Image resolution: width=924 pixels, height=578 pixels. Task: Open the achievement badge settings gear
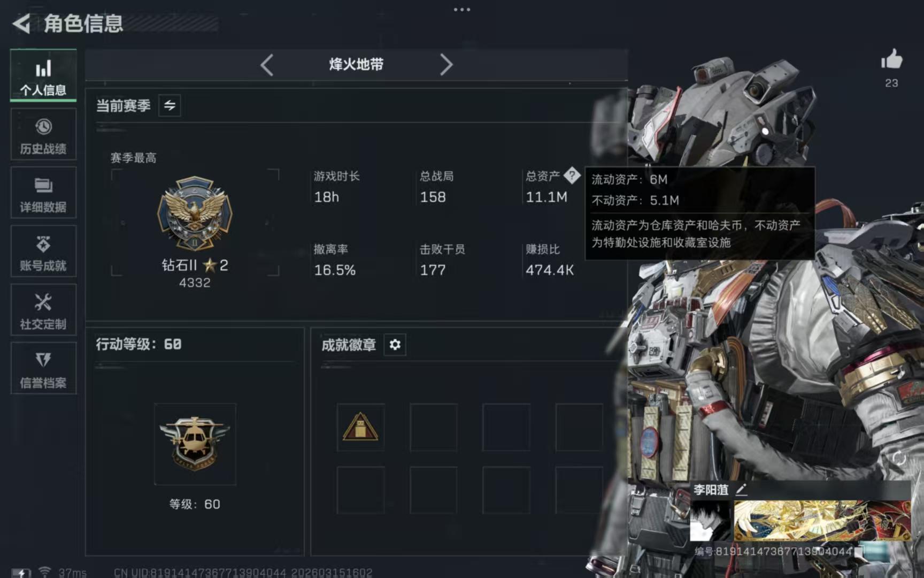[x=395, y=345]
